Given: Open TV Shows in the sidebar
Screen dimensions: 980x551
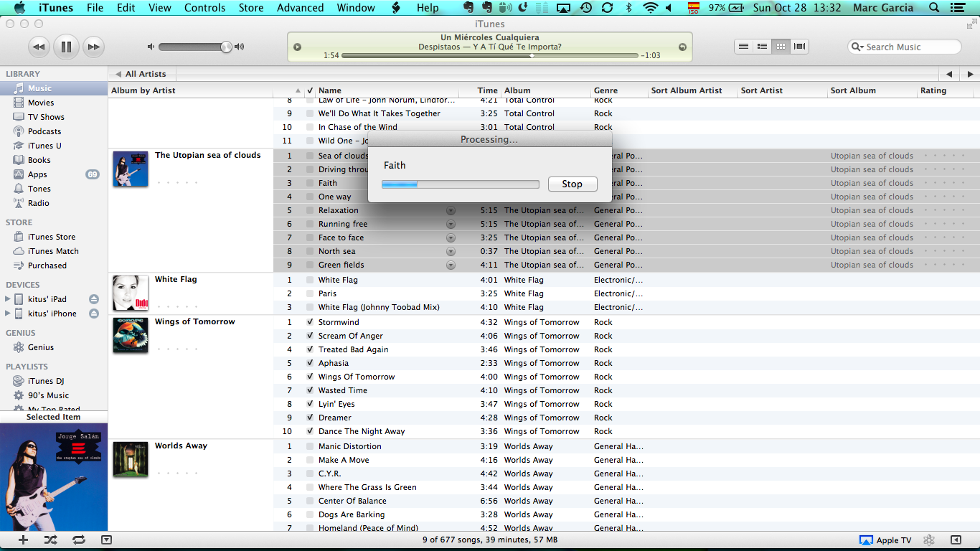Looking at the screenshot, I should (46, 117).
